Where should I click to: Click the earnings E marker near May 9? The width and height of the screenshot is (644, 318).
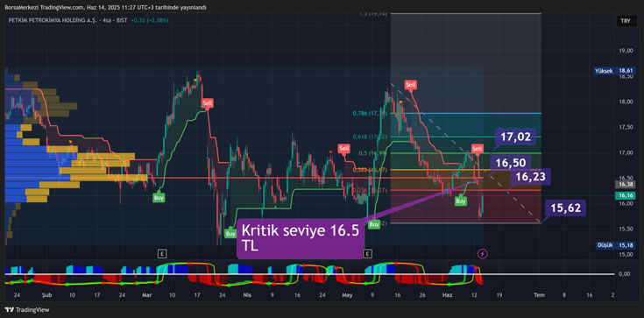367,254
